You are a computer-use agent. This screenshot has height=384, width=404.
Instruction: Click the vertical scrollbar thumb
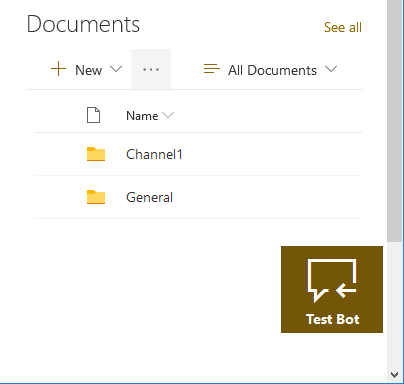coord(395,121)
